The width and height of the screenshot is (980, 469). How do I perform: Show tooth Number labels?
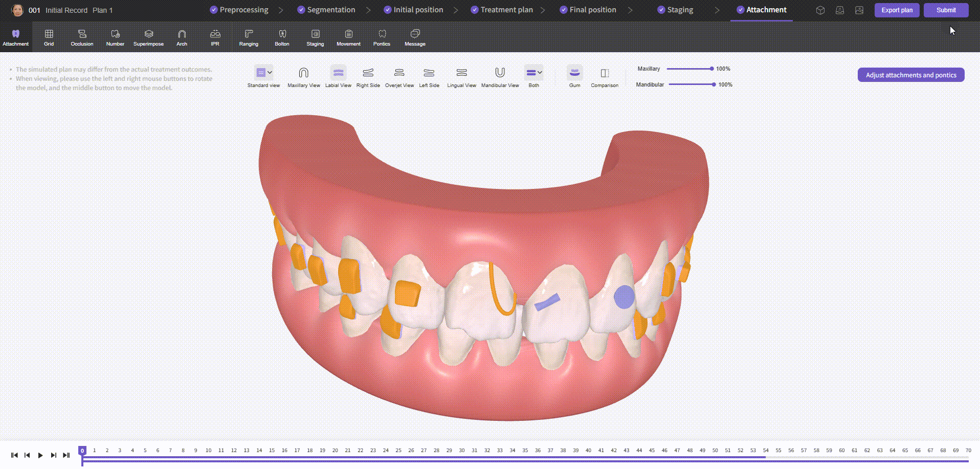(x=115, y=37)
